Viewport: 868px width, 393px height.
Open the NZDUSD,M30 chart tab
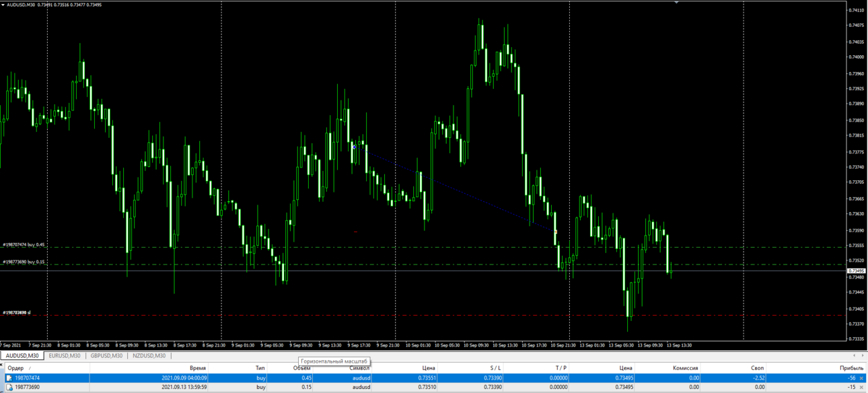click(x=149, y=355)
